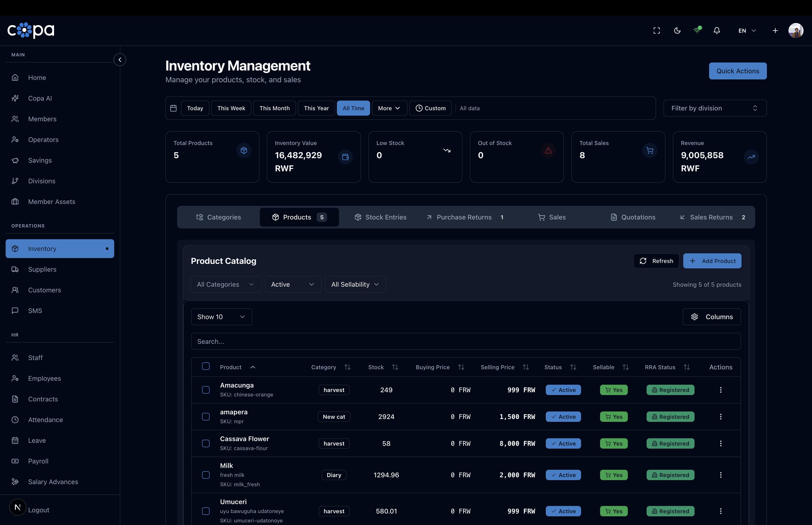812x525 pixels.
Task: Switch to the Sales Returns tab
Action: pos(713,217)
